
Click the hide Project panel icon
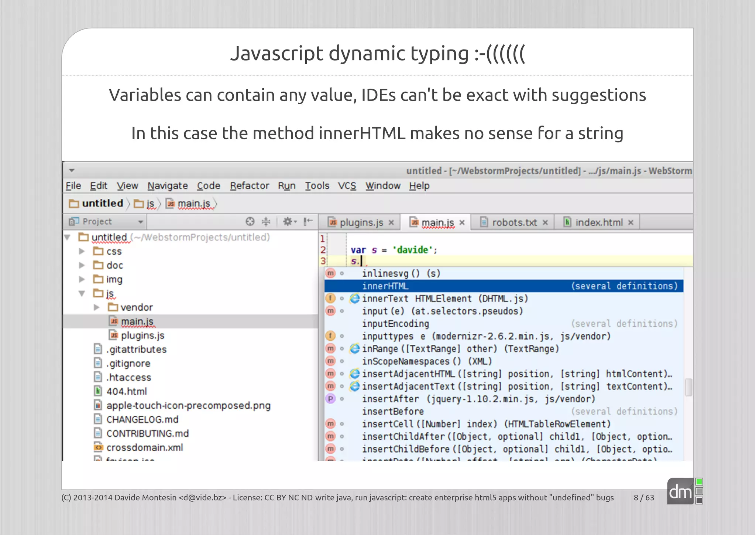click(308, 221)
